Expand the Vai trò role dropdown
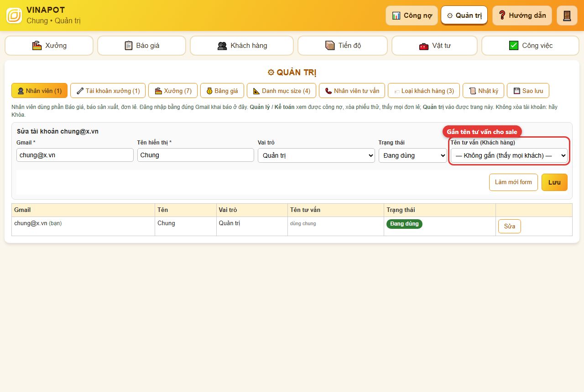This screenshot has height=392, width=584. pyautogui.click(x=316, y=155)
